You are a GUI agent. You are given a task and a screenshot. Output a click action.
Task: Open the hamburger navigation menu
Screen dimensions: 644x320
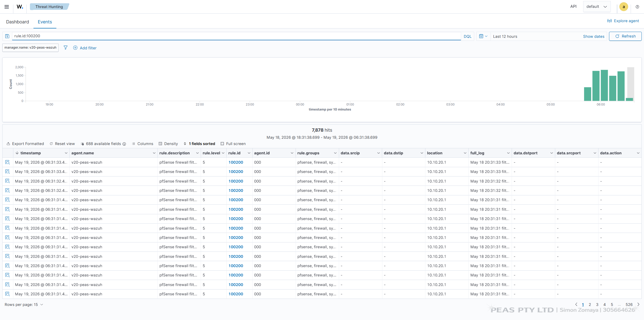pos(7,7)
